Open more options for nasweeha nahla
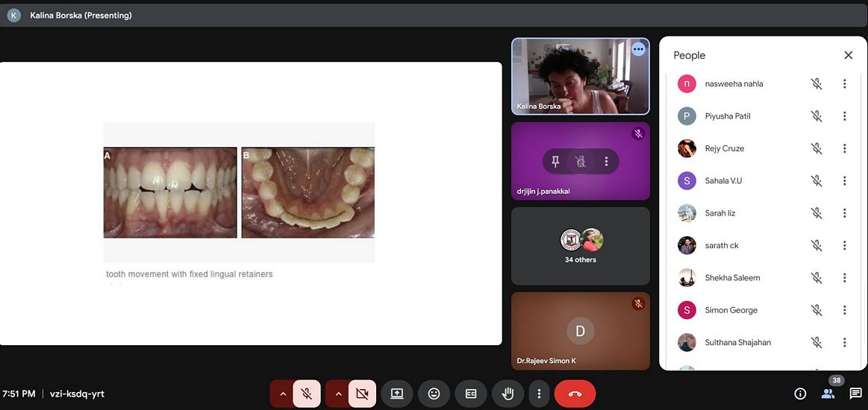Image resolution: width=868 pixels, height=410 pixels. point(845,84)
